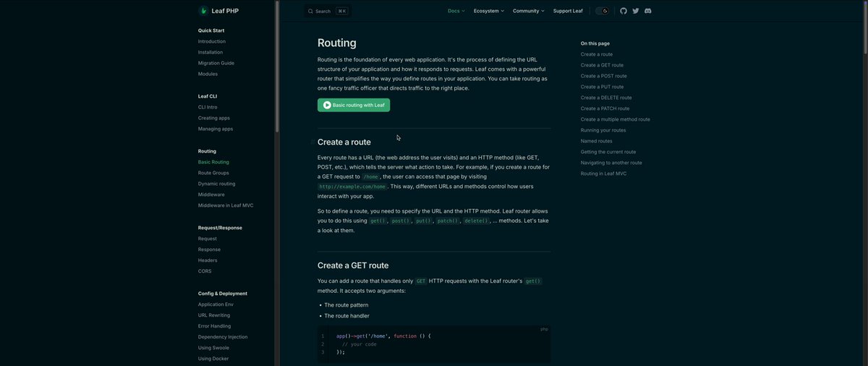Screen dimensions: 868x366
Task: Open the Migration Guide sidebar link
Action: pyautogui.click(x=216, y=63)
